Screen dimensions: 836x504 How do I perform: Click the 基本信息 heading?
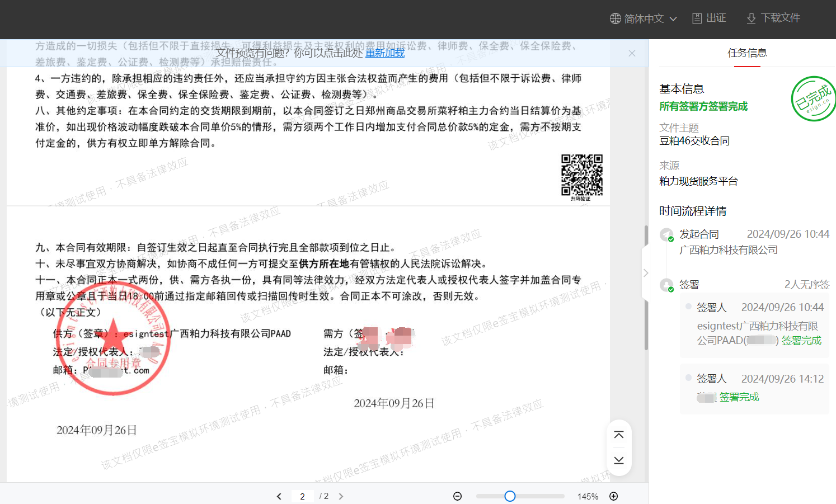[x=682, y=89]
